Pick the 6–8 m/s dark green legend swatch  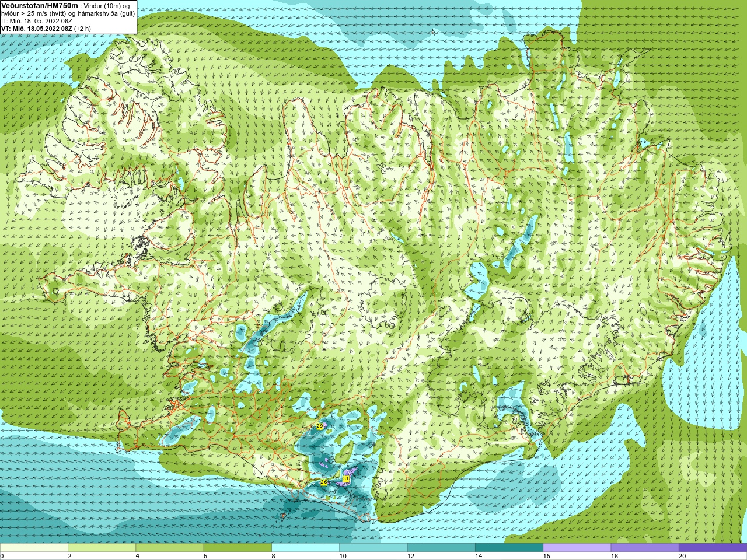tap(238, 548)
